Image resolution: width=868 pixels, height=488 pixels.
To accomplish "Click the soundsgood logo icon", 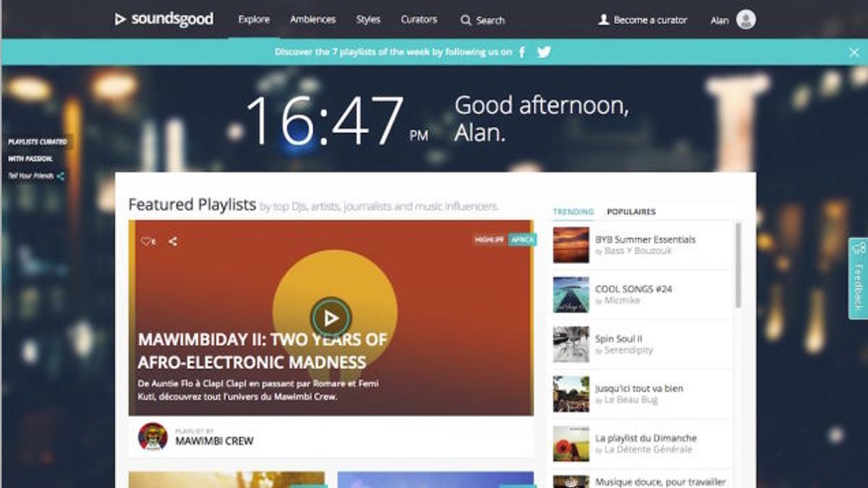I will (x=120, y=20).
